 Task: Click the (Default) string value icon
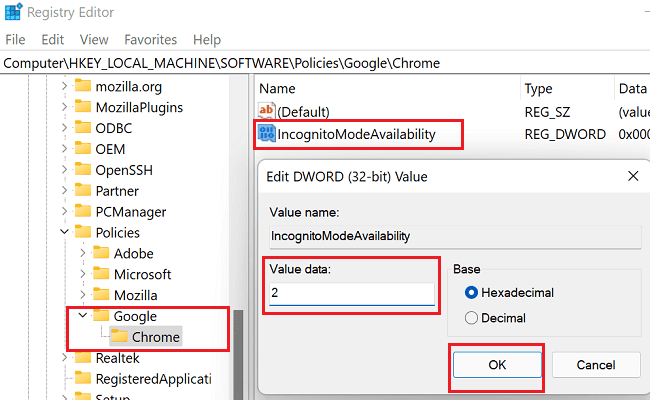tap(266, 111)
